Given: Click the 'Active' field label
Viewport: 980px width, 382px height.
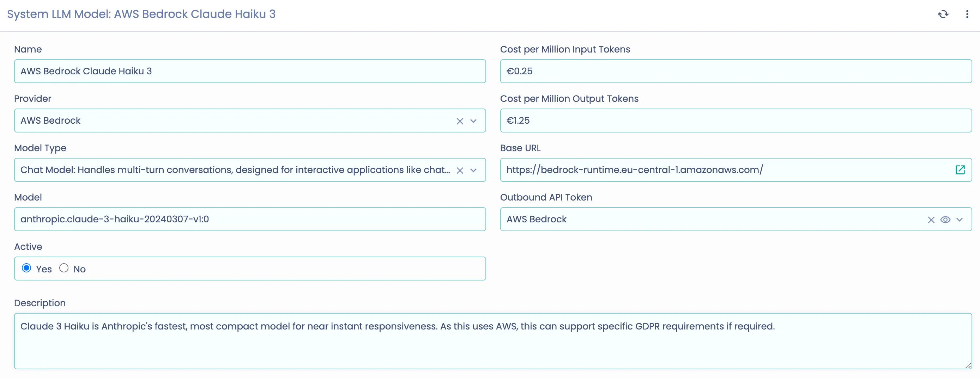Looking at the screenshot, I should point(28,247).
